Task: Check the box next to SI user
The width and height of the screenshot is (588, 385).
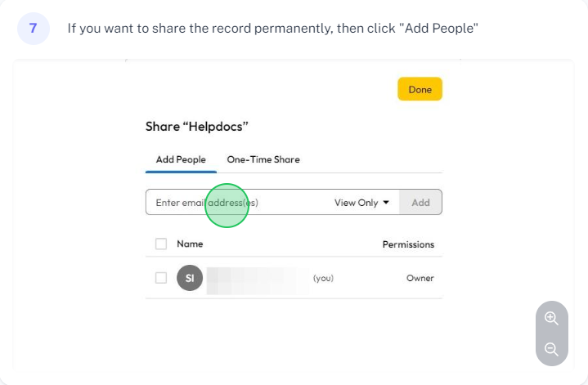Action: tap(161, 278)
